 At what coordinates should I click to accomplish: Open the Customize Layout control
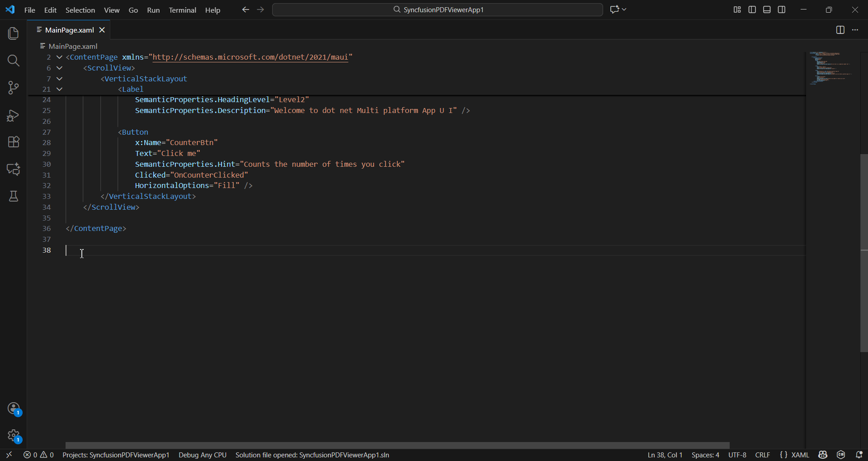(737, 9)
